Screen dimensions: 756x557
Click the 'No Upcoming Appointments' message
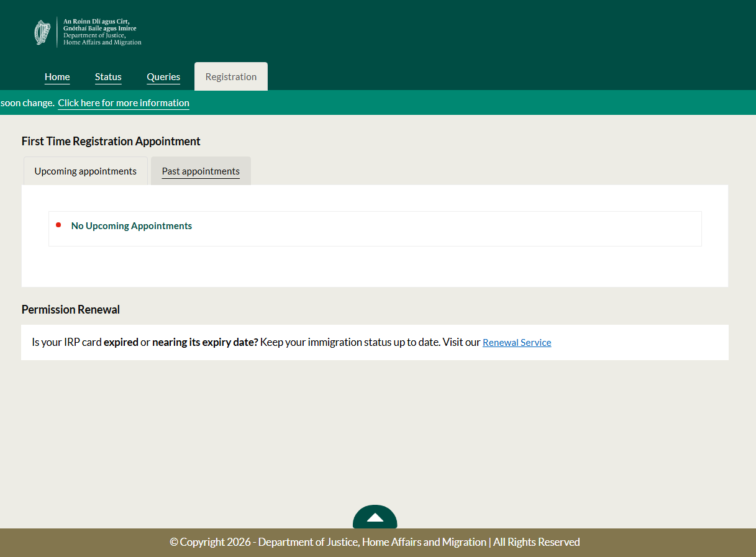[132, 226]
